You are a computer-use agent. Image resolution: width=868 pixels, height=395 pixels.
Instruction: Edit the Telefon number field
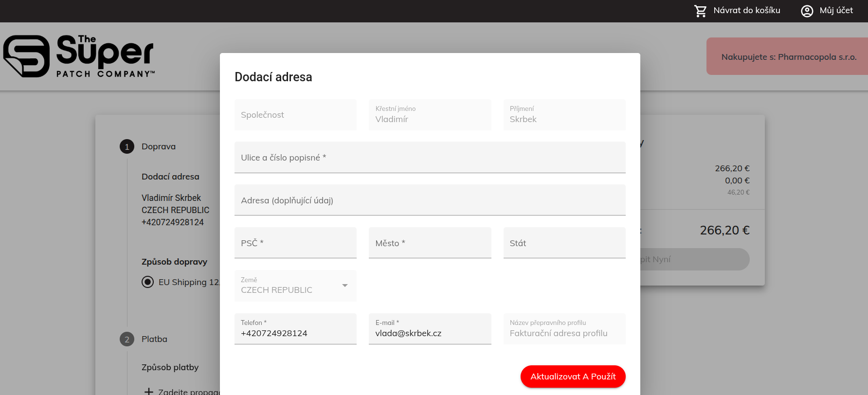tap(295, 333)
